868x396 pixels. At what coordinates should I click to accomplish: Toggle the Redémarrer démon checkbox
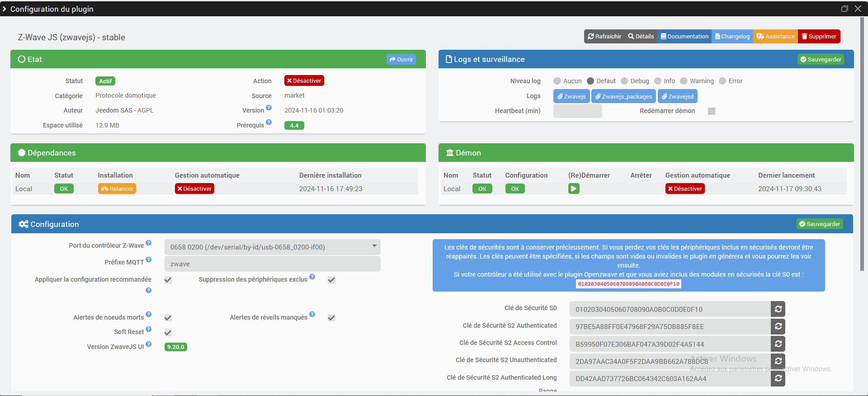(712, 111)
